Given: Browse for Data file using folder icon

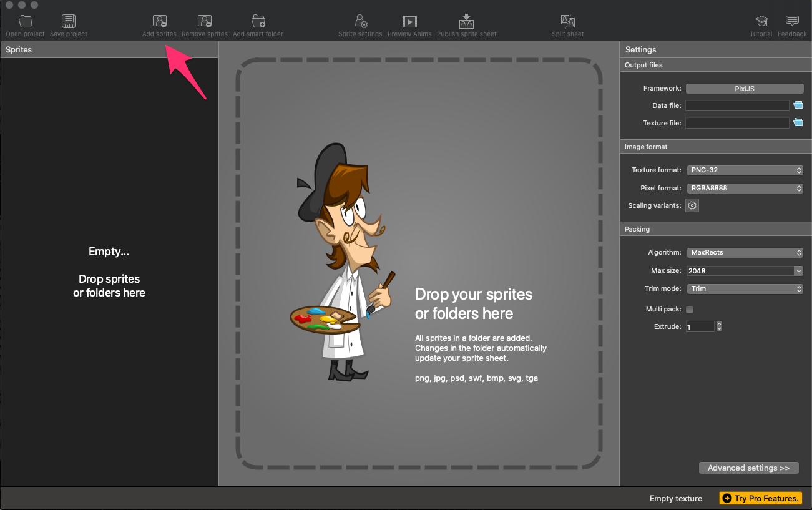Looking at the screenshot, I should 798,105.
